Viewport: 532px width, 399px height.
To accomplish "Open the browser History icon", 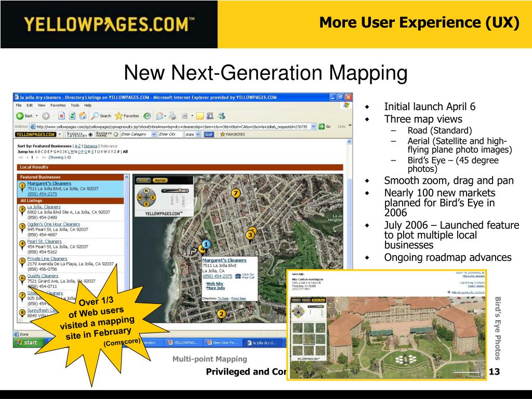I will 147,116.
